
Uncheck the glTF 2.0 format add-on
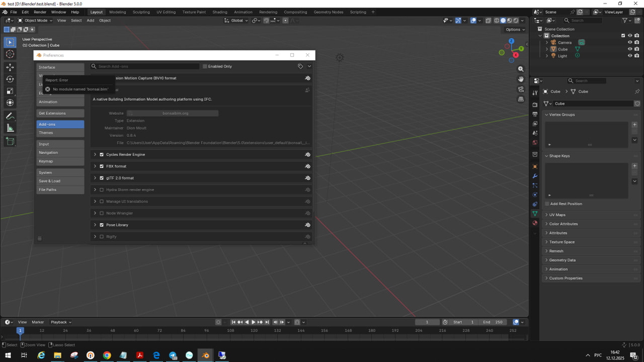click(101, 178)
